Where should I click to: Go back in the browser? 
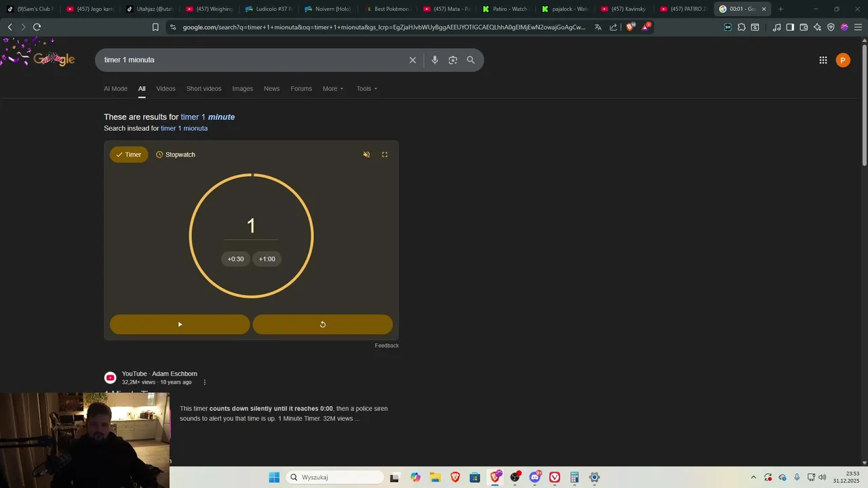pyautogui.click(x=9, y=27)
